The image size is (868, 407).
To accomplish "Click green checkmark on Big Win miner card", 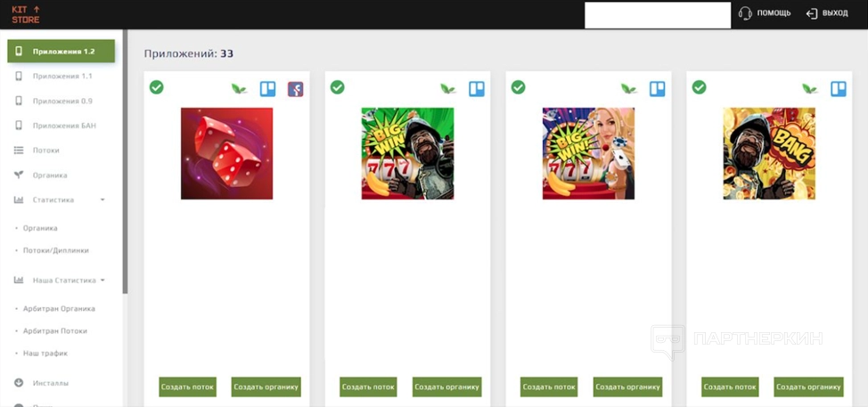I will [337, 86].
